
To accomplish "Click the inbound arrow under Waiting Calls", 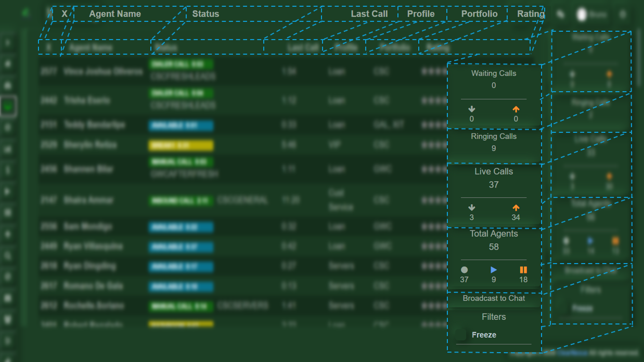I will pyautogui.click(x=472, y=109).
